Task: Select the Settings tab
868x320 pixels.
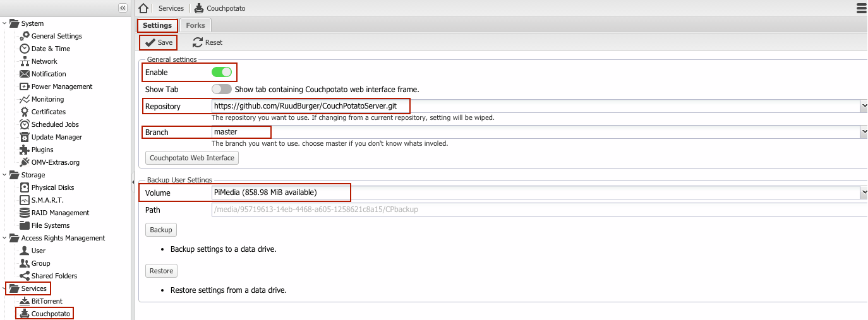Action: (157, 25)
